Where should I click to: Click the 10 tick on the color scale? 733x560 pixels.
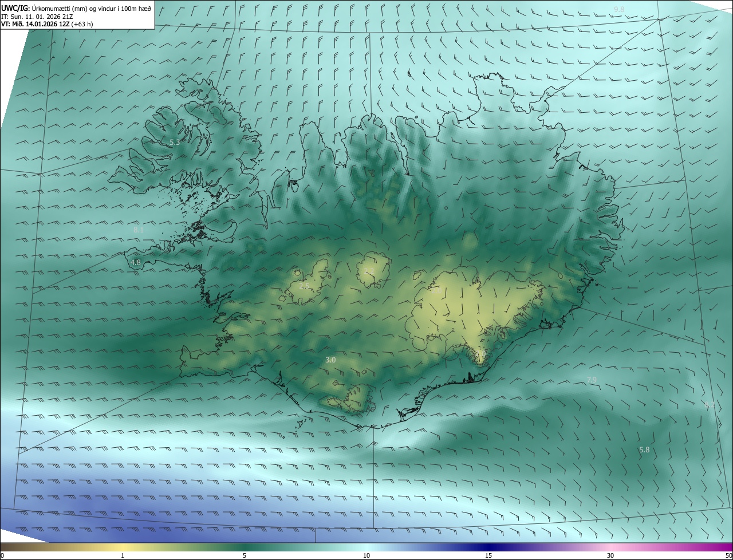click(366, 555)
